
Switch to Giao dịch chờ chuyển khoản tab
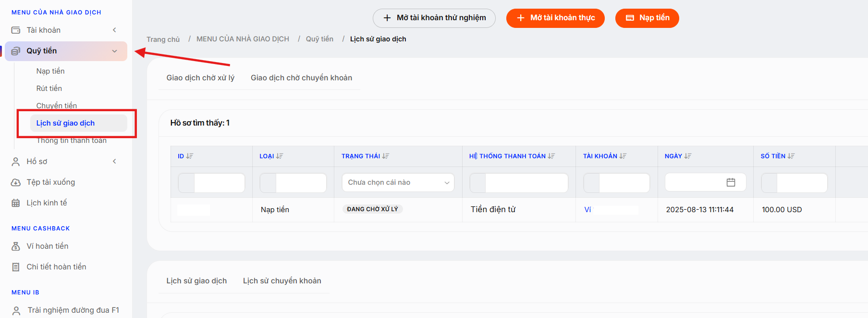[301, 78]
